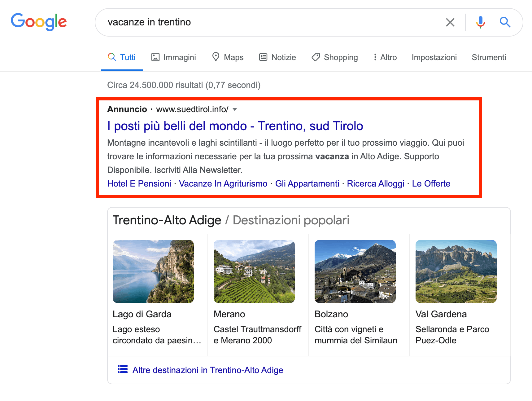532x401 pixels.
Task: Click the blue magnifier search button
Action: coord(505,22)
